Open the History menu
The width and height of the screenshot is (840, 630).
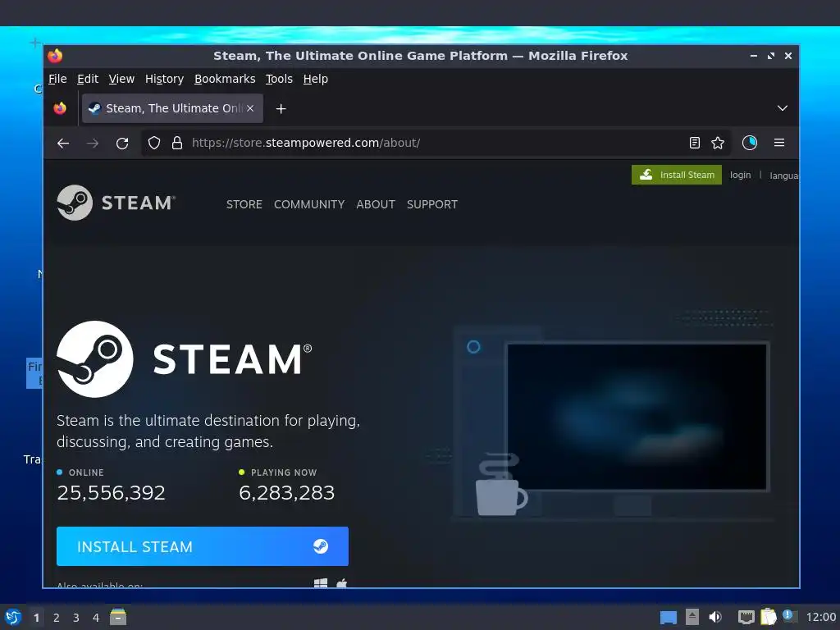coord(164,79)
